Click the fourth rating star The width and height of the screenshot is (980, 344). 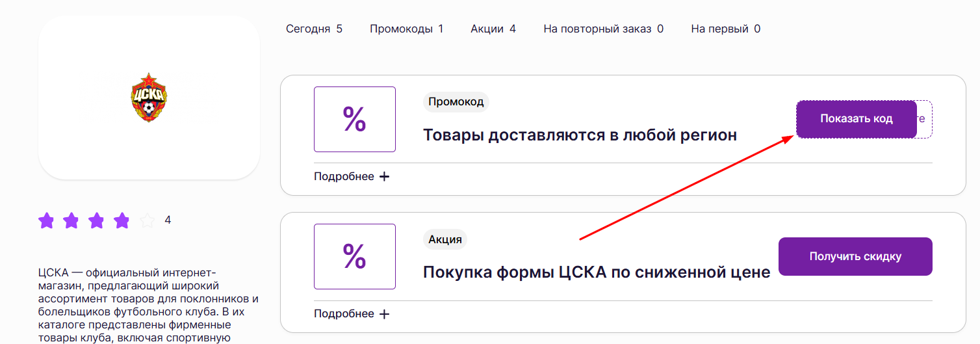[x=122, y=221]
